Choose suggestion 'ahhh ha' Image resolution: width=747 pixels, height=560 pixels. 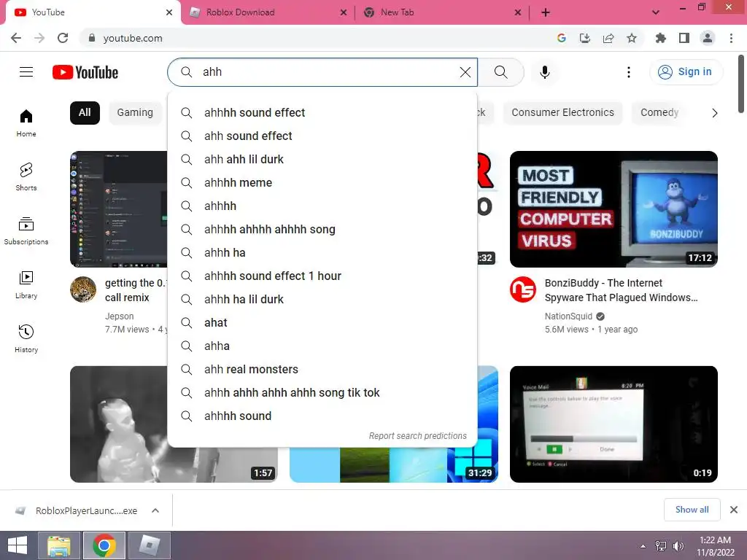(322, 253)
